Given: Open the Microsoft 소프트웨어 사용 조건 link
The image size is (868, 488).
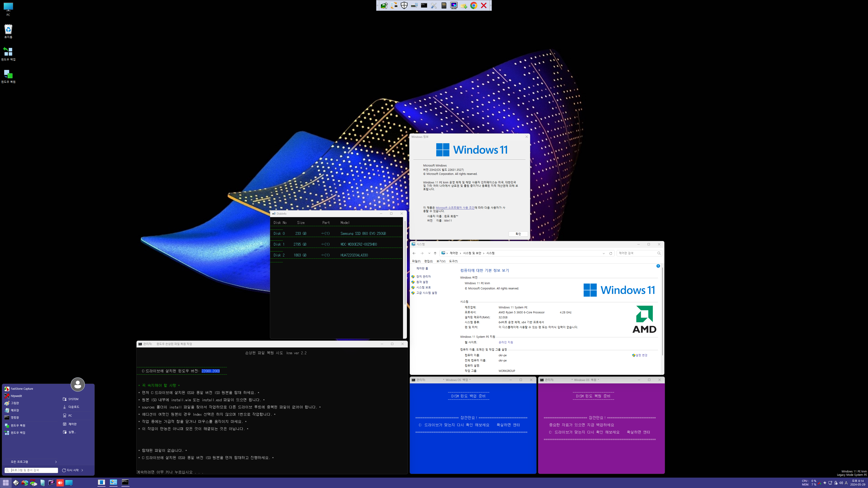Looking at the screenshot, I should [455, 207].
